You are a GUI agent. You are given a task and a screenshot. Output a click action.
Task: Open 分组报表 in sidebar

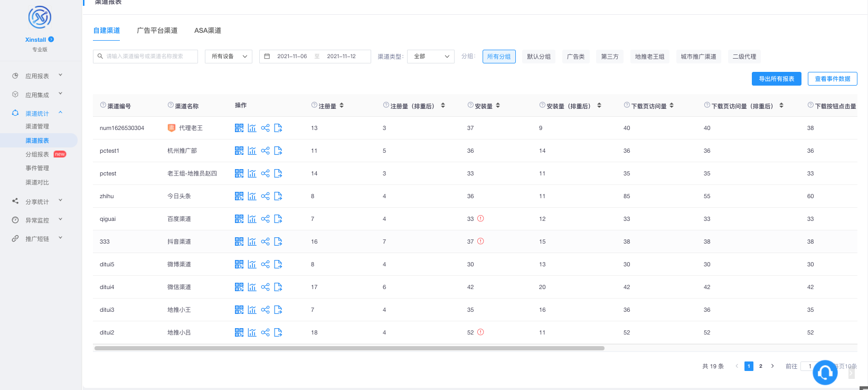tap(37, 154)
